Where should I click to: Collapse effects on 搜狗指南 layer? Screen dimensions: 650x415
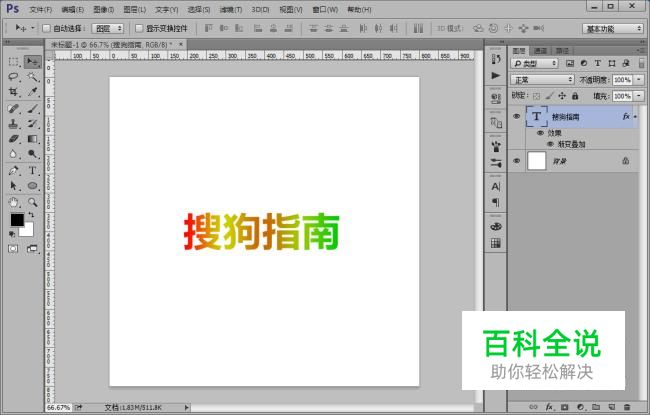(635, 117)
